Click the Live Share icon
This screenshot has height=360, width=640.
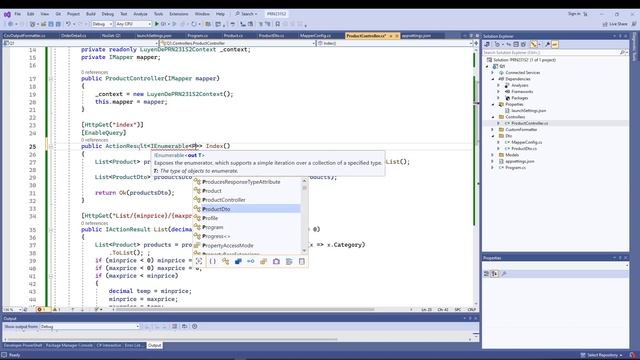(605, 24)
